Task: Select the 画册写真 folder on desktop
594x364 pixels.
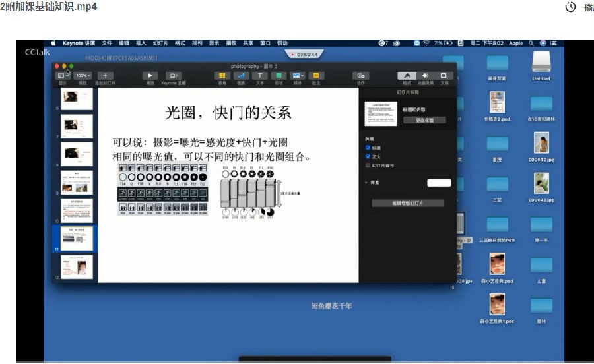Action: [498, 63]
